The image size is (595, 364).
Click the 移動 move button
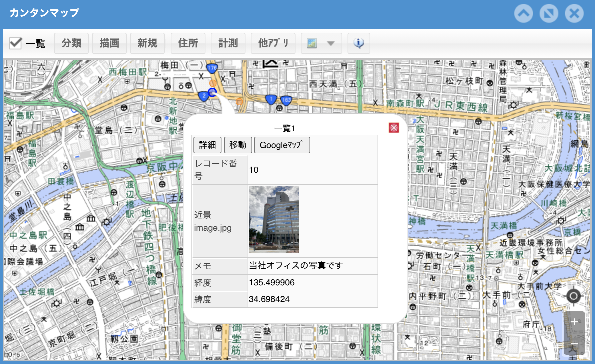tap(238, 145)
